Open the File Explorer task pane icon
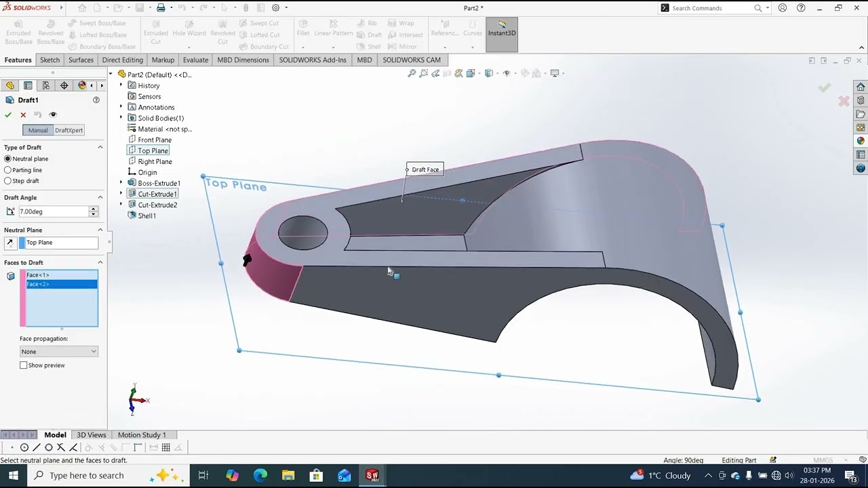868x488 pixels. pyautogui.click(x=861, y=114)
